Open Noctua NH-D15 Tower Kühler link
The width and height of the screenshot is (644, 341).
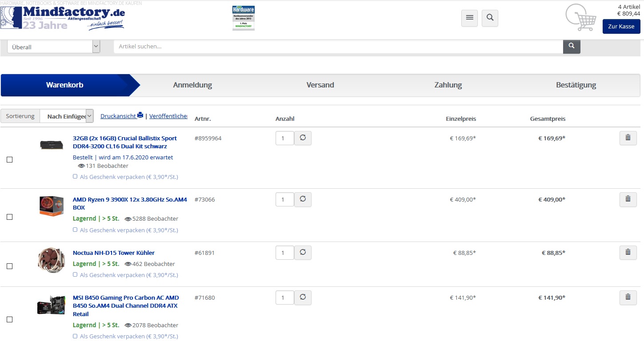point(114,253)
